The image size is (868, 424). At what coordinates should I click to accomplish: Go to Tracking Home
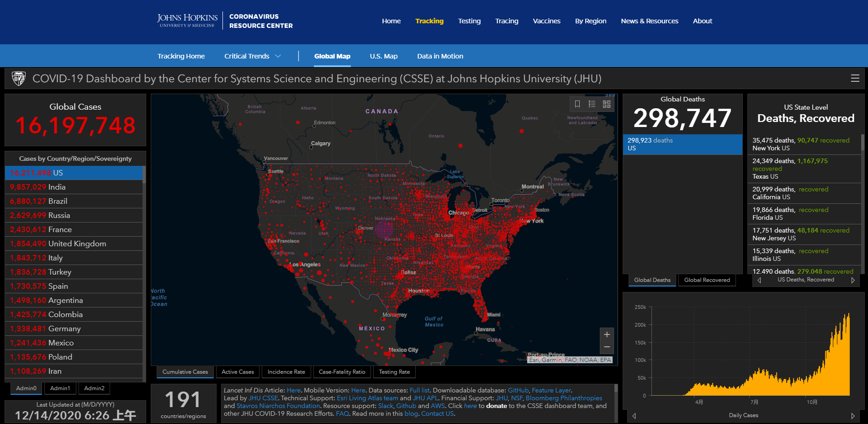click(x=181, y=56)
